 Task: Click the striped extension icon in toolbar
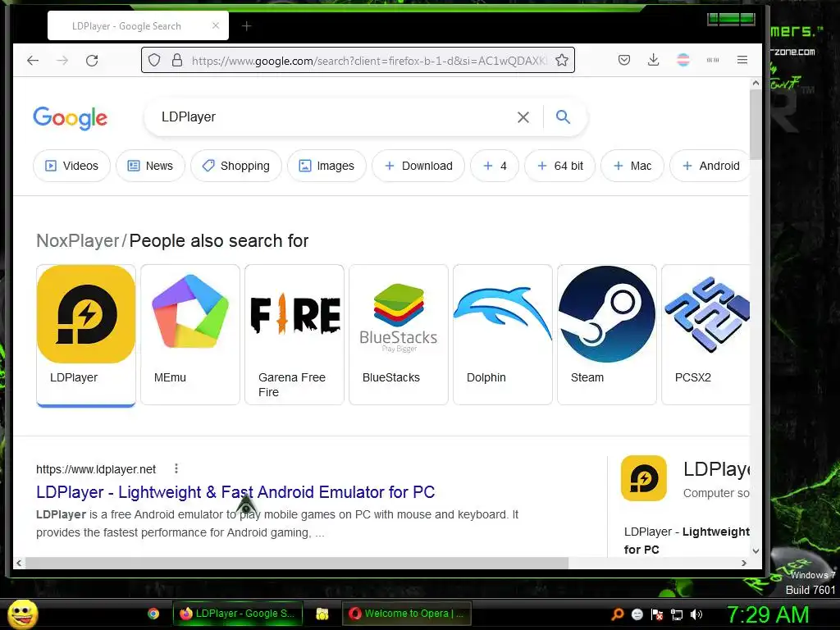(683, 60)
